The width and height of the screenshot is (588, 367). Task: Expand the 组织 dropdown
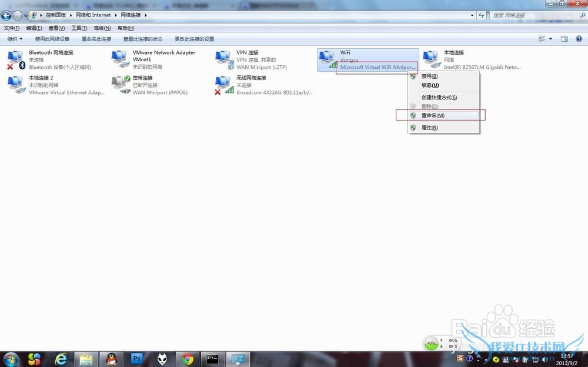tap(15, 39)
